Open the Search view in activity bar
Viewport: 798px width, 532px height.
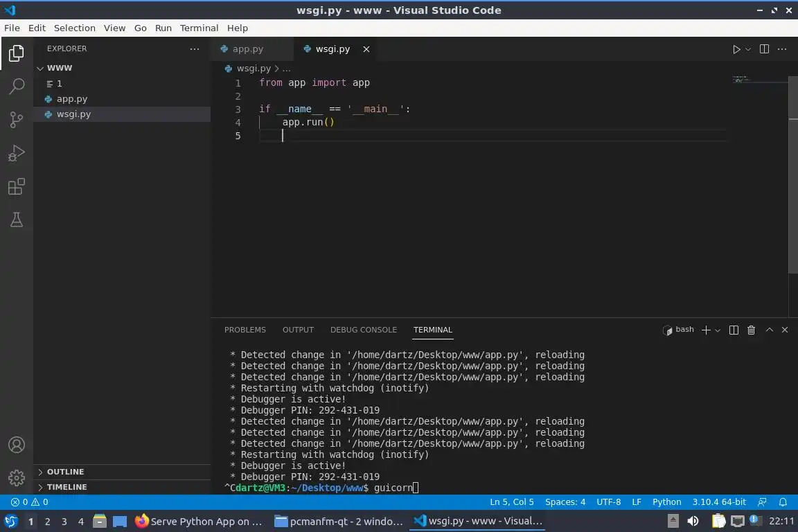pos(17,86)
